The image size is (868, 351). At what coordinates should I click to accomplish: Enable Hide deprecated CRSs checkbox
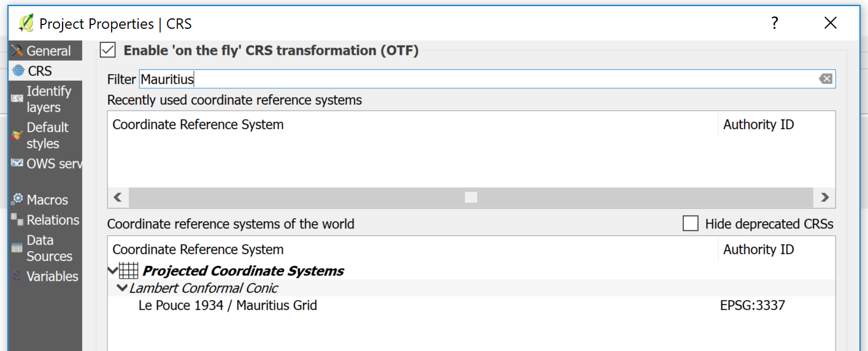[x=691, y=224]
